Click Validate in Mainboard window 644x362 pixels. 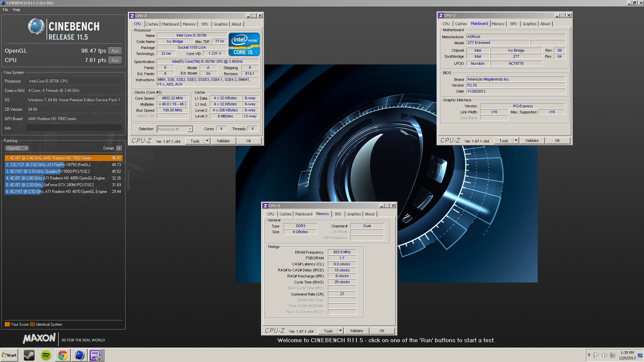coord(532,141)
